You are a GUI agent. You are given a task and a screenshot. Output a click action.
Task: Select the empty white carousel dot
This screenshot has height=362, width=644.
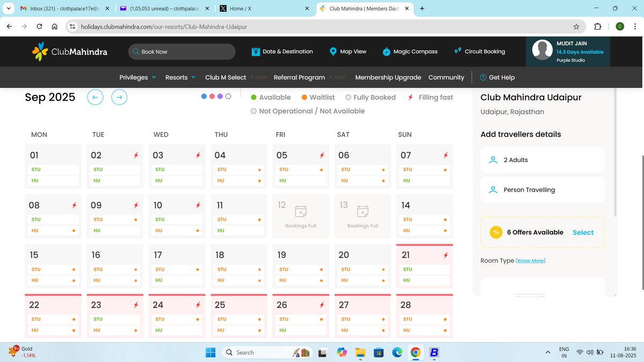coord(228,96)
